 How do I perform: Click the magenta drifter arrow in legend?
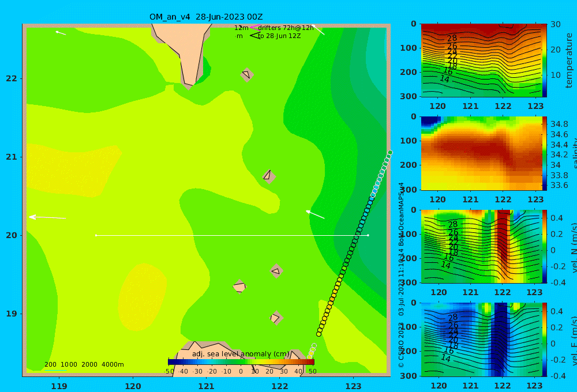tap(254, 28)
